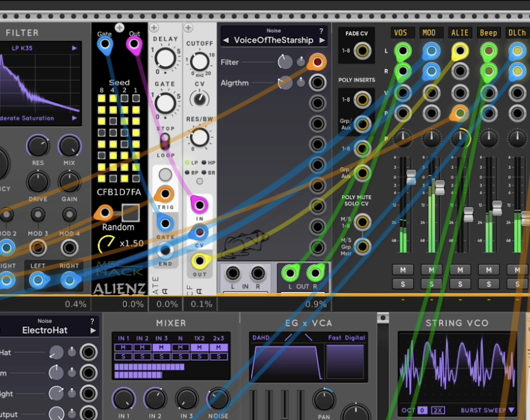Screen dimensions: 530x420
Task: Click the FILTER module RES knob
Action: pos(38,146)
